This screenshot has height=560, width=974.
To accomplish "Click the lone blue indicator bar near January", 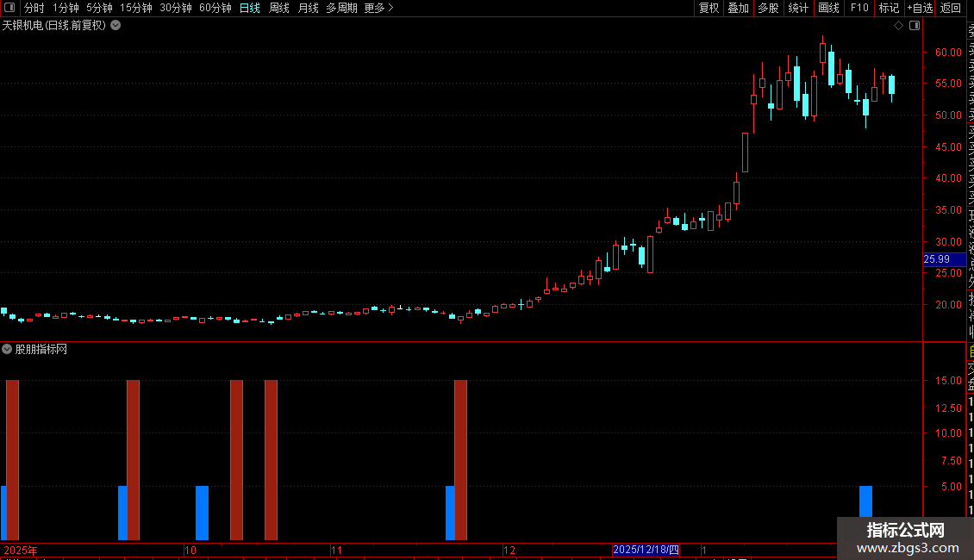I will tap(866, 501).
